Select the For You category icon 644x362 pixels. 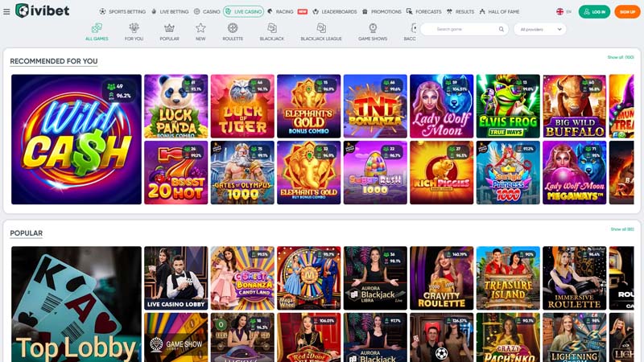pyautogui.click(x=134, y=31)
